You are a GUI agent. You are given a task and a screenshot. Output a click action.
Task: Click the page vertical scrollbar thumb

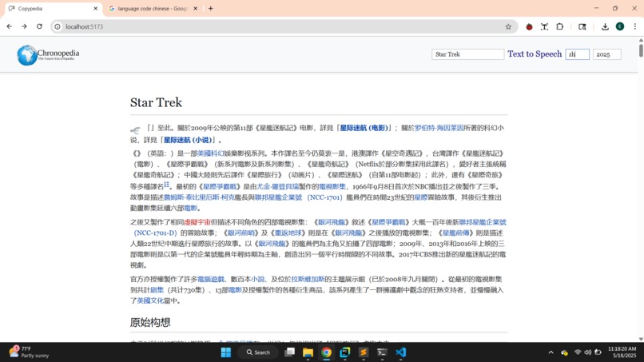tap(641, 50)
